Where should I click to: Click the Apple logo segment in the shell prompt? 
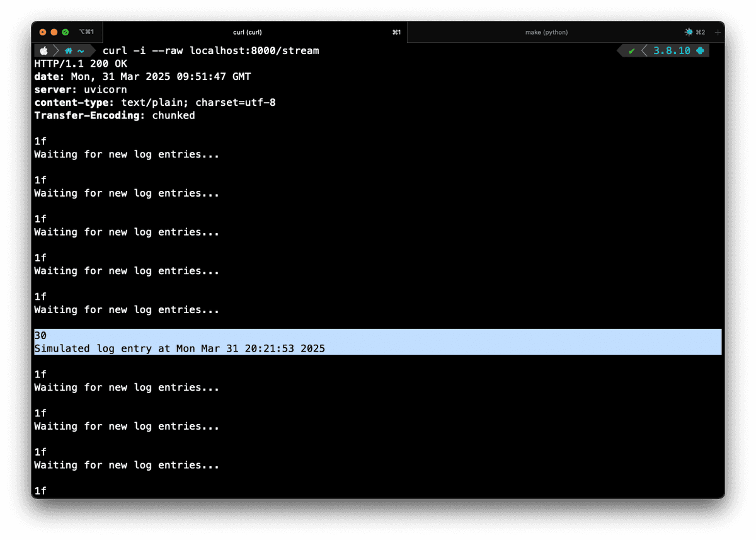tap(43, 50)
